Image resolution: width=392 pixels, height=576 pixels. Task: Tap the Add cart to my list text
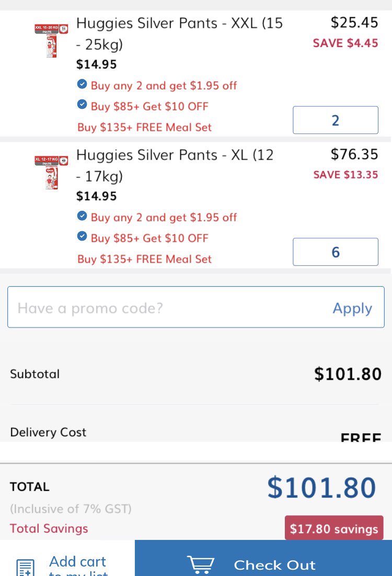pos(77,565)
